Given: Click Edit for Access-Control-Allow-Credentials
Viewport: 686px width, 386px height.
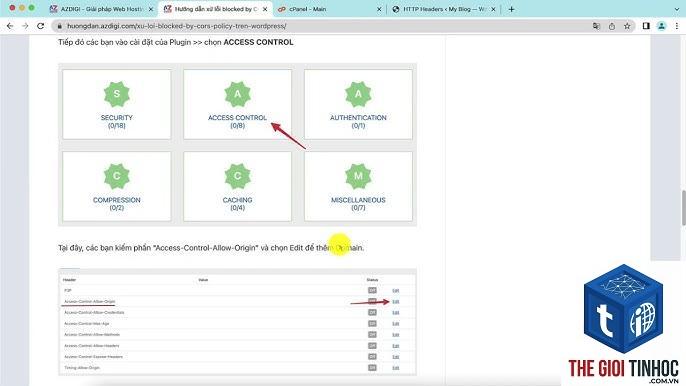Looking at the screenshot, I should [396, 312].
